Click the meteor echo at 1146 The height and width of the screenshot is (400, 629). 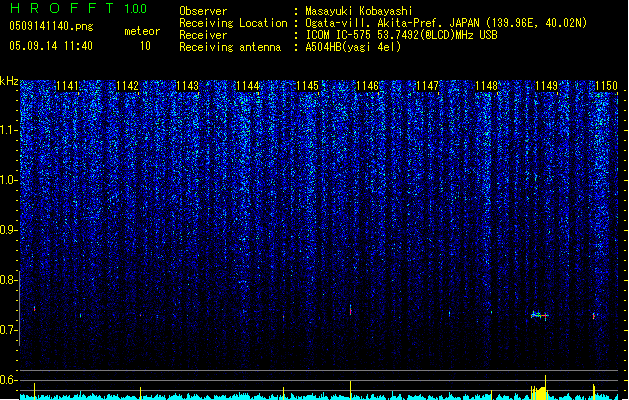[x=351, y=310]
